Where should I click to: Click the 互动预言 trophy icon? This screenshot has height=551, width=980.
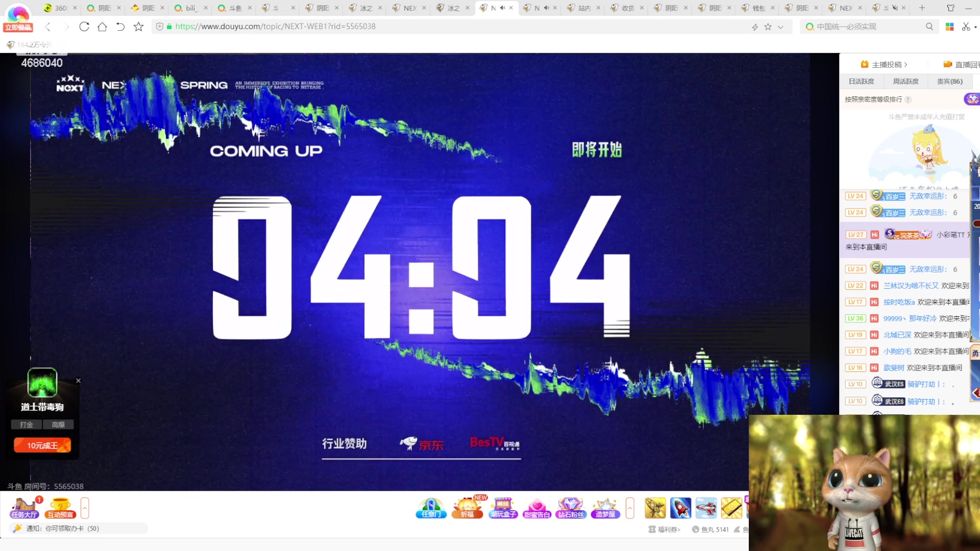[60, 508]
